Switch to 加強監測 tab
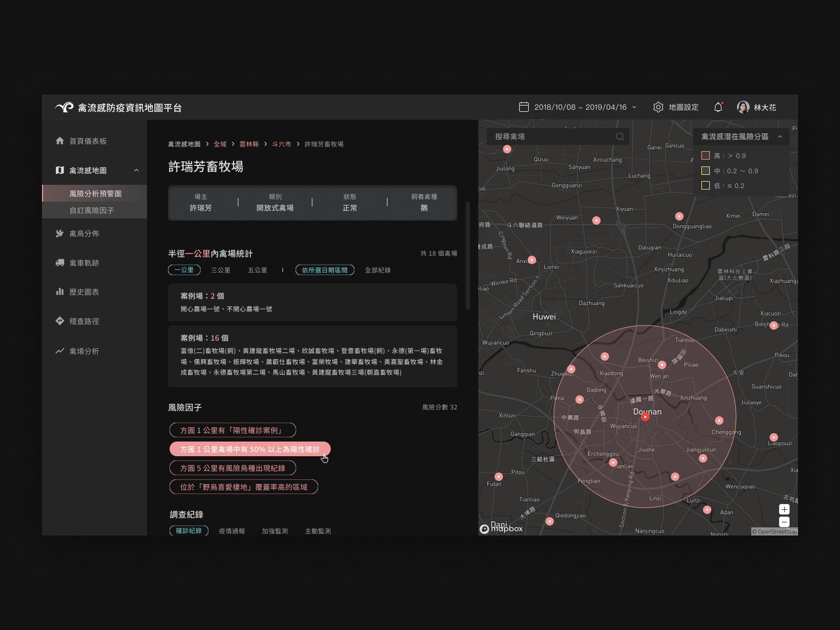 pos(275,531)
